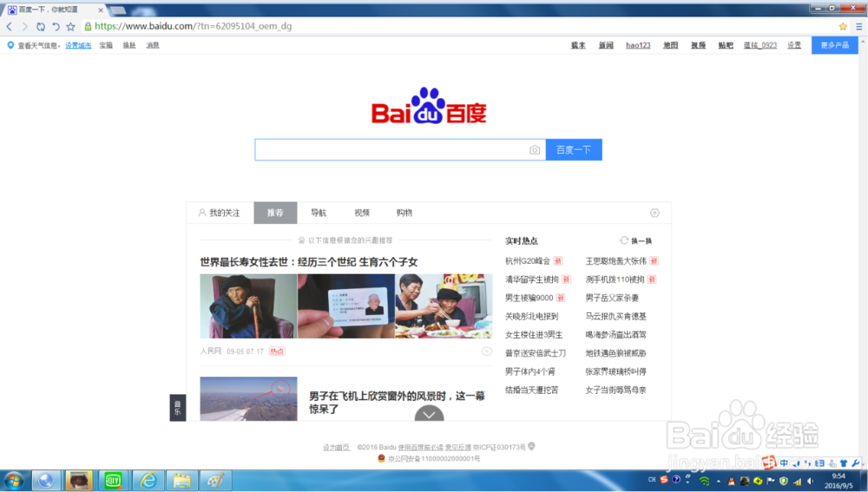The image size is (868, 492).
Task: Switch to the 我的关注 tab
Action: pos(220,213)
